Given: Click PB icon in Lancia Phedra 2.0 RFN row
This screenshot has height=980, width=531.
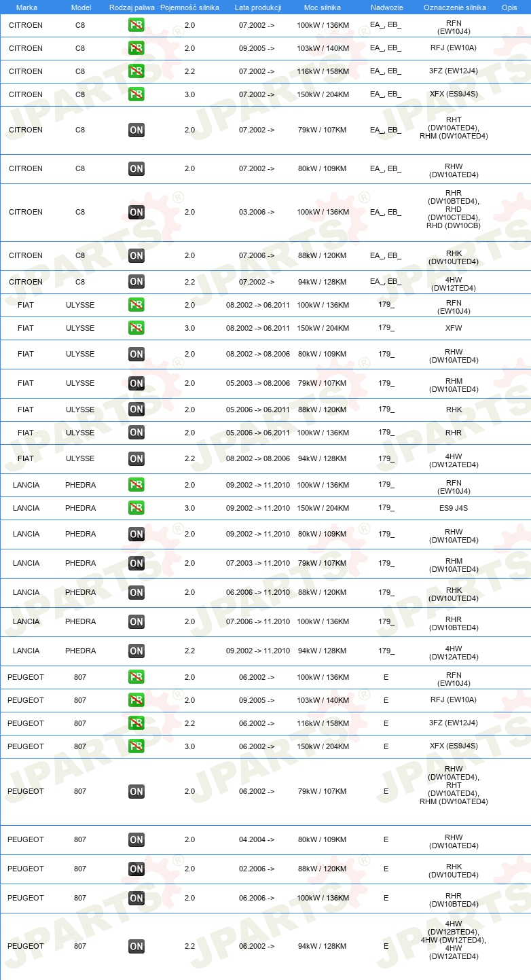Looking at the screenshot, I should (x=136, y=486).
